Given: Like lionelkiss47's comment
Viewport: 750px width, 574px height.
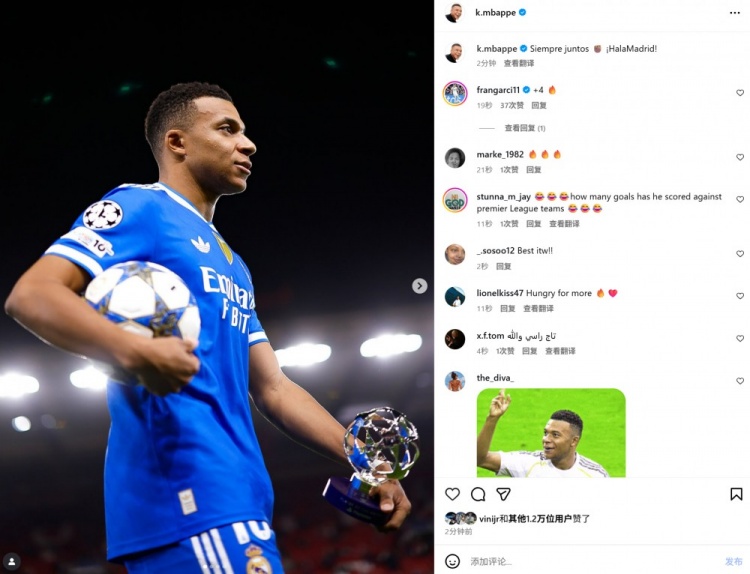Looking at the screenshot, I should coord(740,296).
